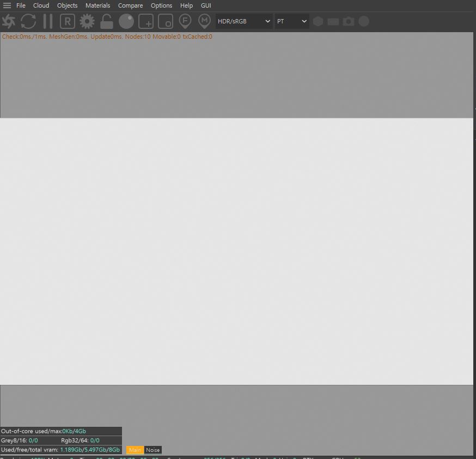Open Octane settings gear icon
The image size is (476, 459).
[87, 21]
